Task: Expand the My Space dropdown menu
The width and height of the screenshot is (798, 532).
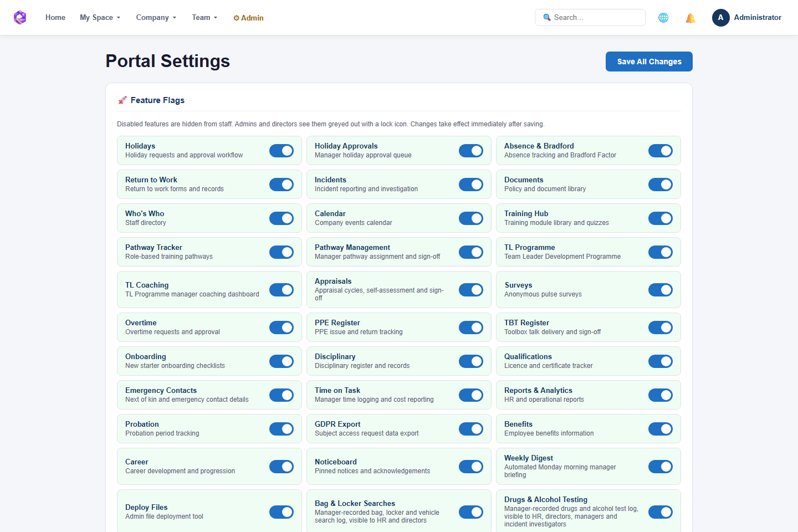Action: [100, 18]
